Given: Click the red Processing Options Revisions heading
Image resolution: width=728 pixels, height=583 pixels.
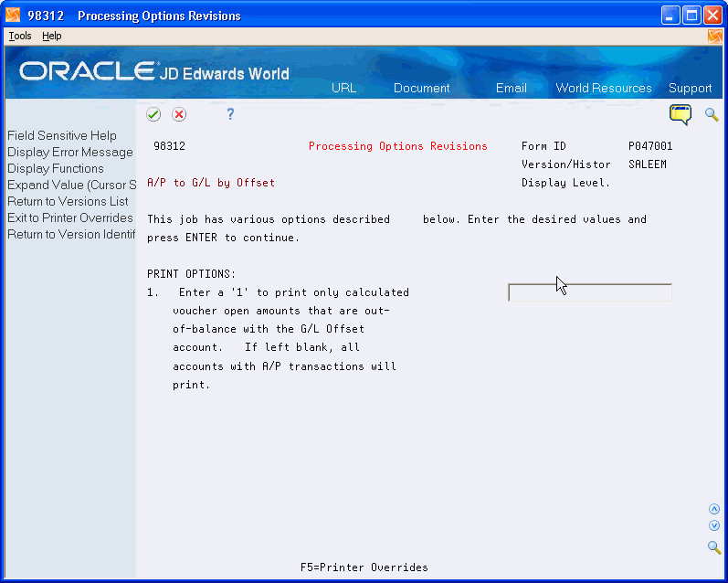Looking at the screenshot, I should pyautogui.click(x=398, y=146).
